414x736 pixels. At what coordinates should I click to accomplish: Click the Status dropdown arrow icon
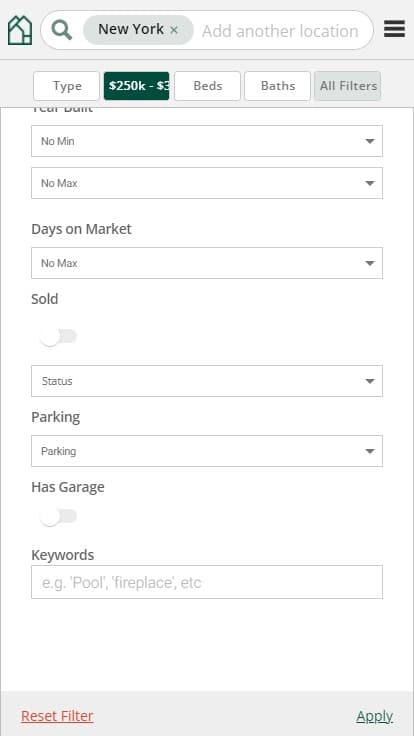370,381
